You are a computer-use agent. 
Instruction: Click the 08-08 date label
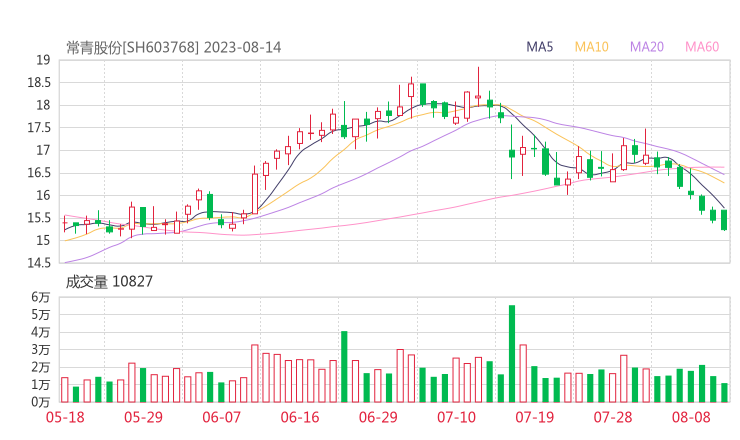click(691, 417)
